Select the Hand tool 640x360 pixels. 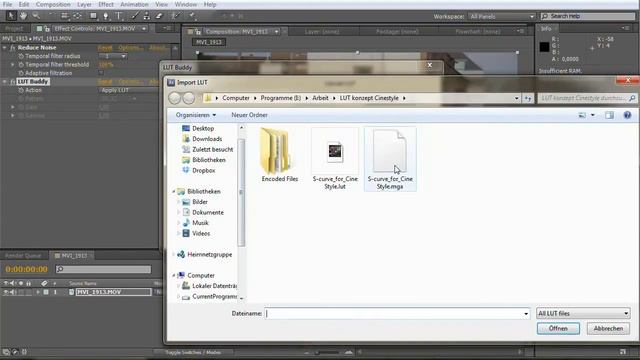tap(23, 16)
